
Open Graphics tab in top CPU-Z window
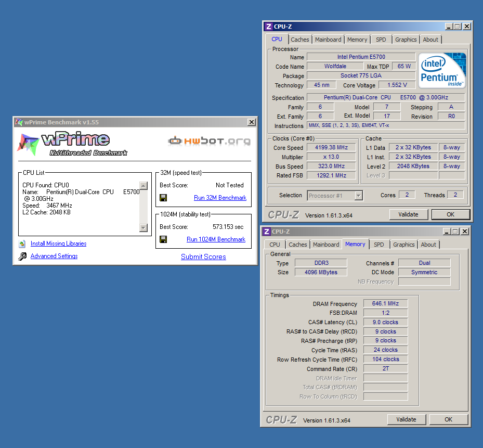click(406, 40)
